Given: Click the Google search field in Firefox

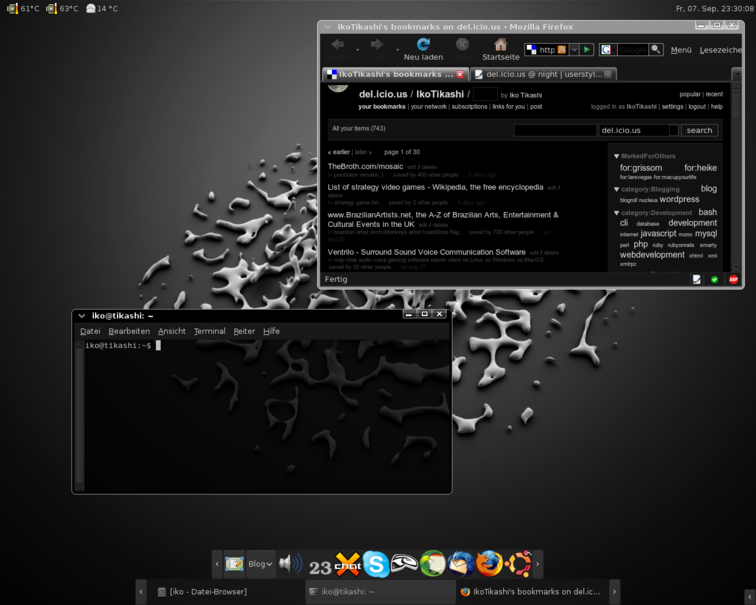Looking at the screenshot, I should tap(631, 50).
